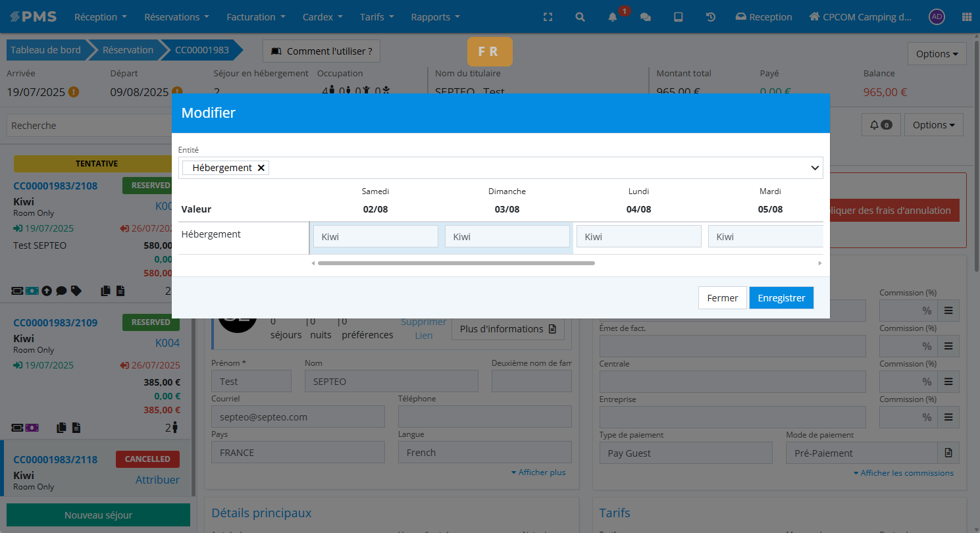
Task: Click the history clock icon
Action: [x=711, y=17]
